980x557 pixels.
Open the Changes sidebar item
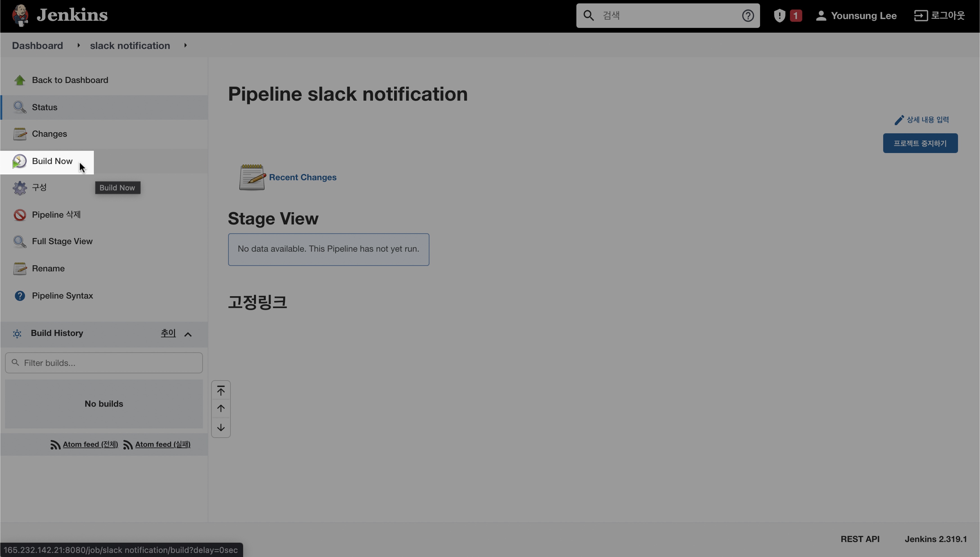(x=49, y=134)
